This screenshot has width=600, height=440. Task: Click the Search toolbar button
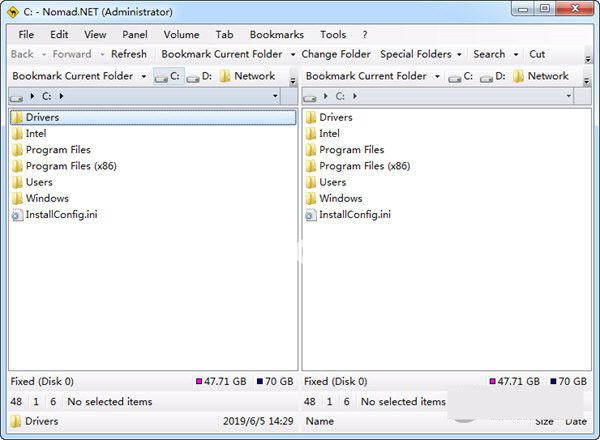489,54
